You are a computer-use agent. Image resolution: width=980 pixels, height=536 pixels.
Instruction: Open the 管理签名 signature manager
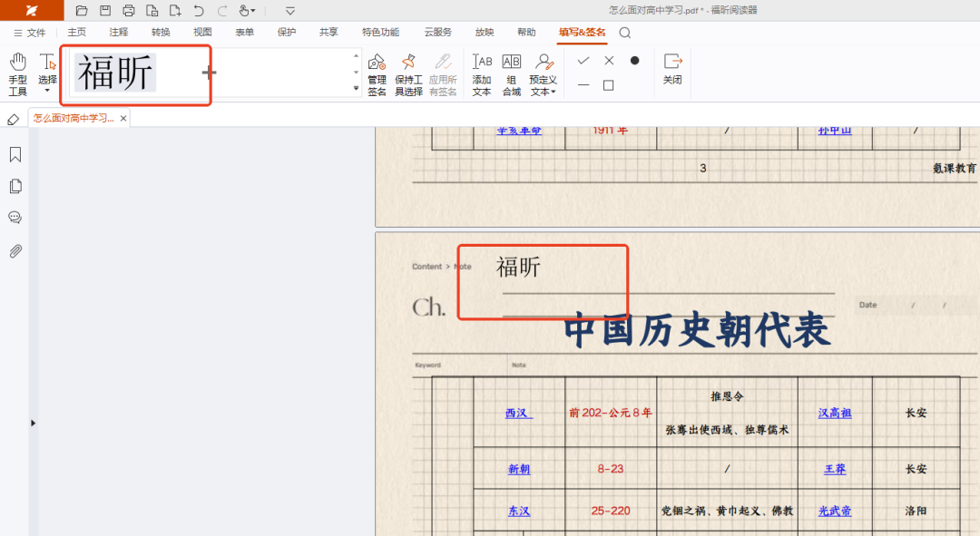[377, 73]
